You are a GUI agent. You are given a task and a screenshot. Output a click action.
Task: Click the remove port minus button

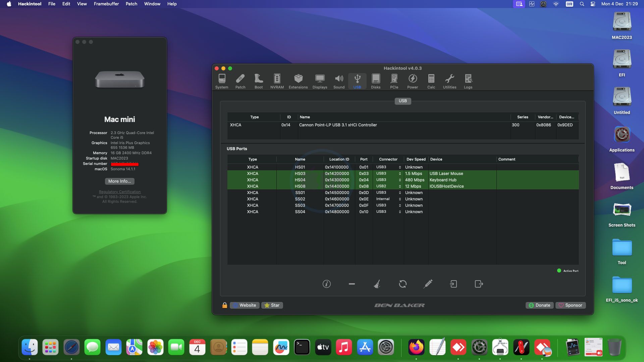(x=352, y=284)
